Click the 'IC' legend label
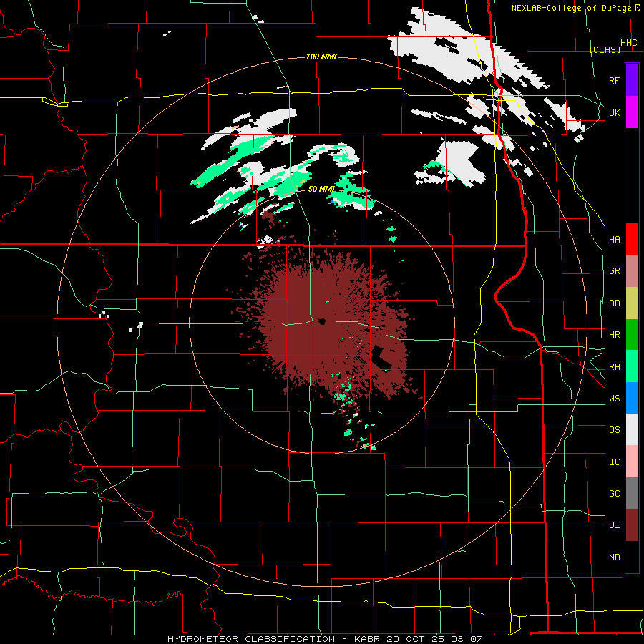The height and width of the screenshot is (644, 644). (615, 462)
